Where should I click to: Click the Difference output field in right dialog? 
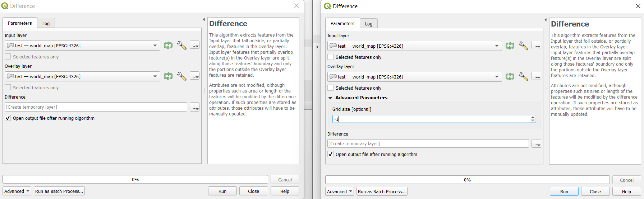click(428, 144)
